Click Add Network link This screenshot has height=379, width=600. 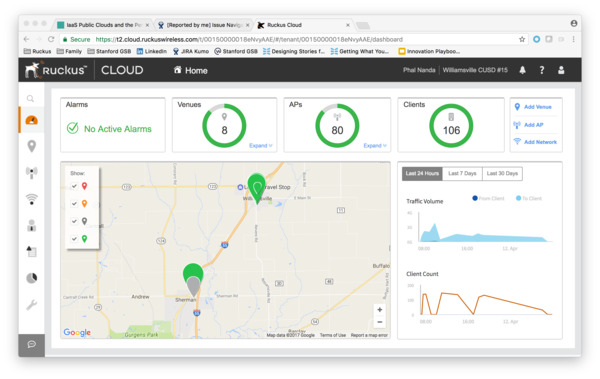535,142
